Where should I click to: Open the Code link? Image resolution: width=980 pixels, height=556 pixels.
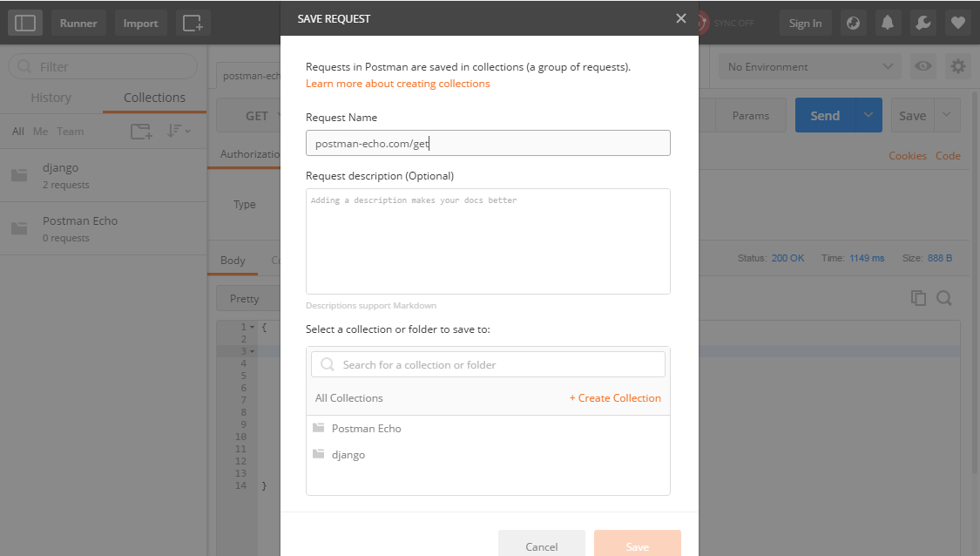pyautogui.click(x=948, y=156)
